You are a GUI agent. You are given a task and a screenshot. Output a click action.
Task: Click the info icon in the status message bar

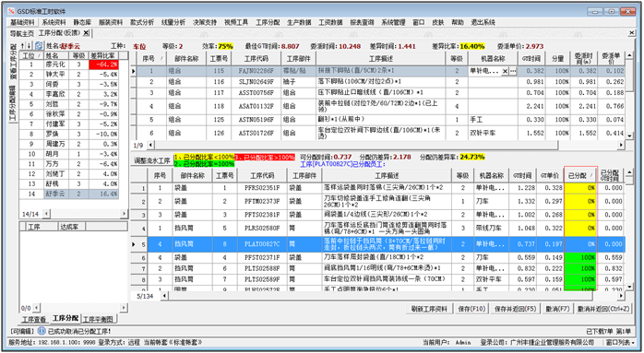pyautogui.click(x=42, y=331)
